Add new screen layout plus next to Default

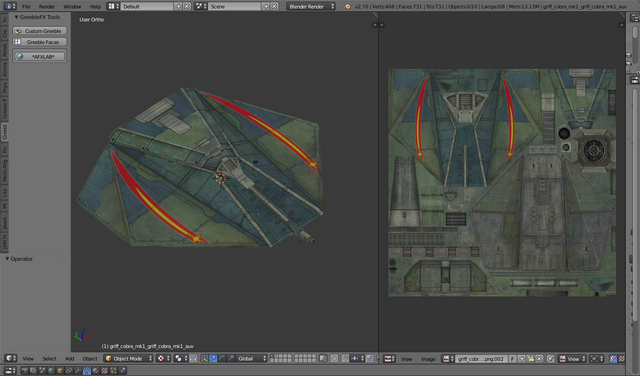tap(178, 7)
